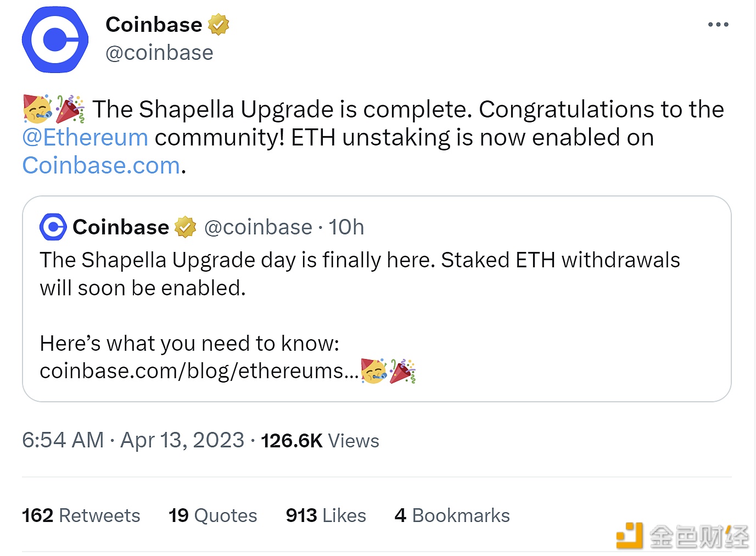Image resolution: width=756 pixels, height=556 pixels.
Task: Open the three-dot more options menu
Action: tap(718, 25)
